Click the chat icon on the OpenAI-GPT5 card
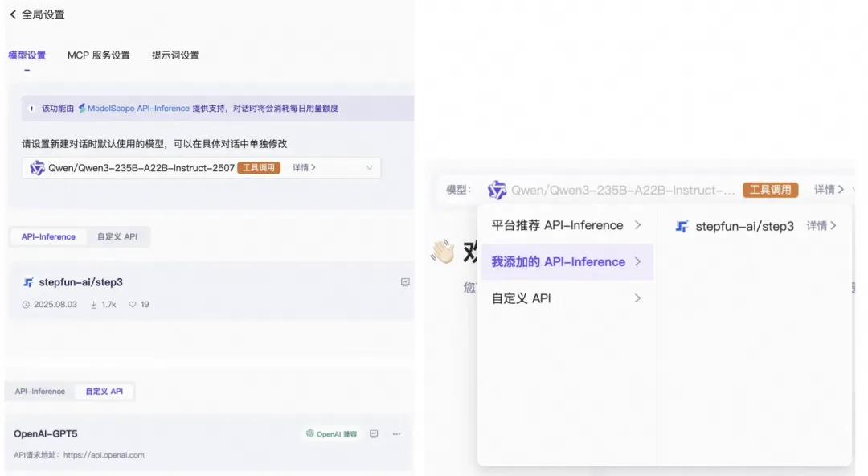Screen dimensions: 868x476 point(374,434)
